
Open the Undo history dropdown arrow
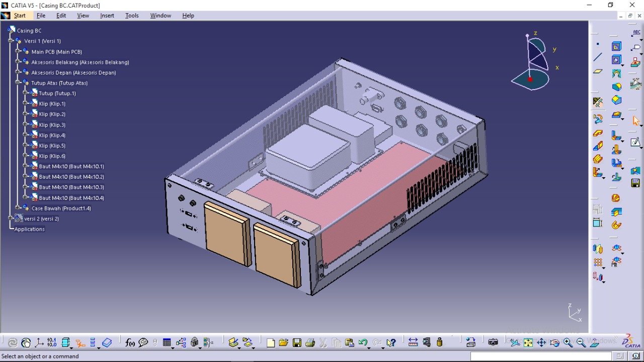tap(369, 347)
